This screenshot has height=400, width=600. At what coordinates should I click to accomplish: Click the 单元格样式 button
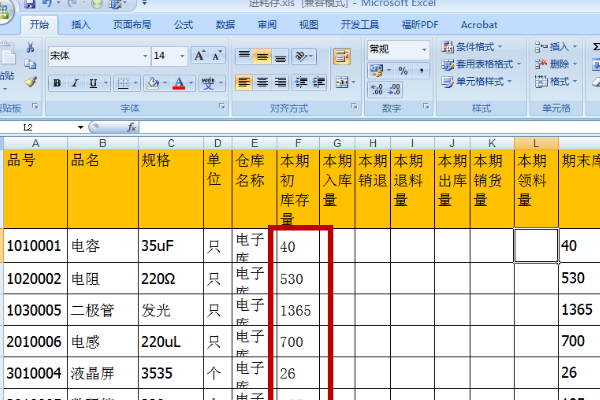coord(476,81)
